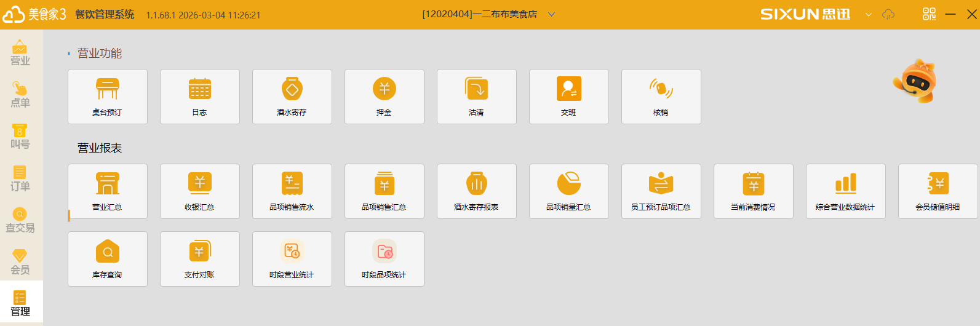Select the 沽清 sold-out icon
The width and height of the screenshot is (980, 326).
tap(476, 90)
